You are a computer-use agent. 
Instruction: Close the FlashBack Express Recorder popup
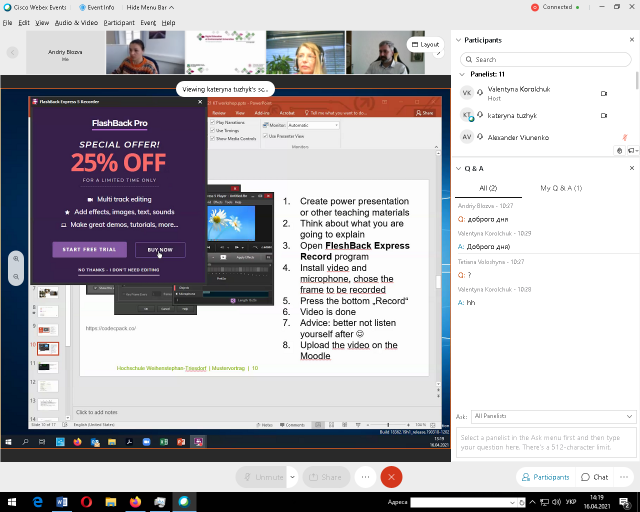[200, 102]
